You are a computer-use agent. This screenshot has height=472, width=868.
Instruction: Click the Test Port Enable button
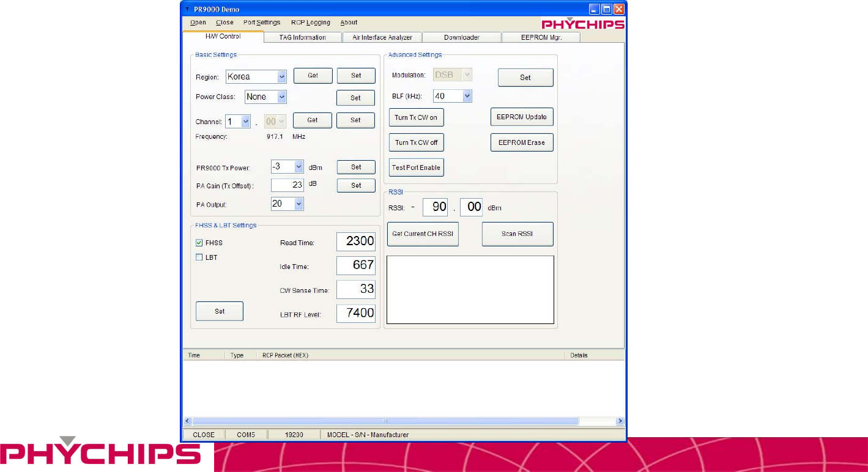click(x=416, y=168)
